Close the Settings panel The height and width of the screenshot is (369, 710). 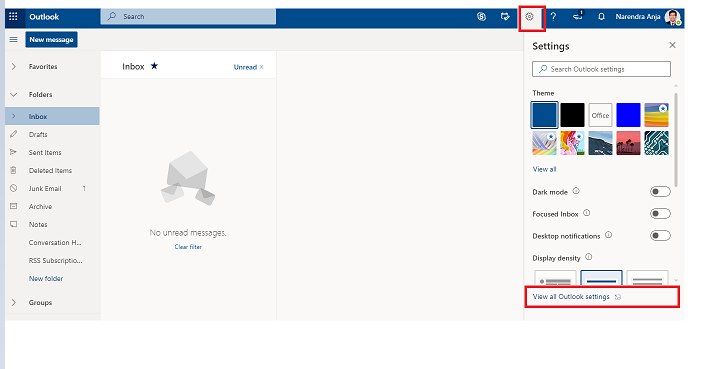coord(672,45)
